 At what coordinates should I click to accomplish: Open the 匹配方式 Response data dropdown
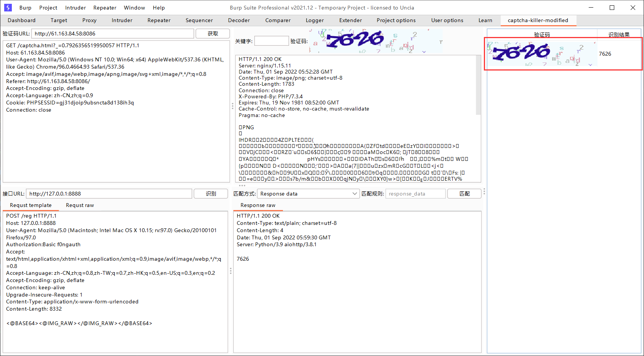click(x=308, y=194)
